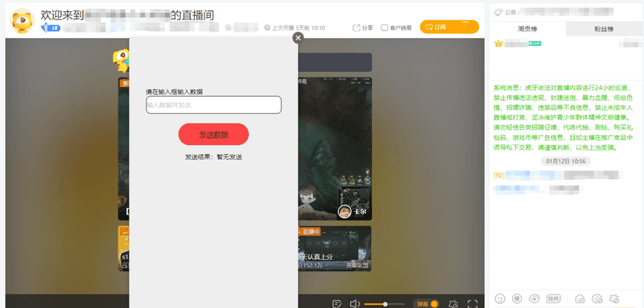Open the paw palette icon in chat toolbar
The width and height of the screenshot is (644, 308).
[534, 298]
